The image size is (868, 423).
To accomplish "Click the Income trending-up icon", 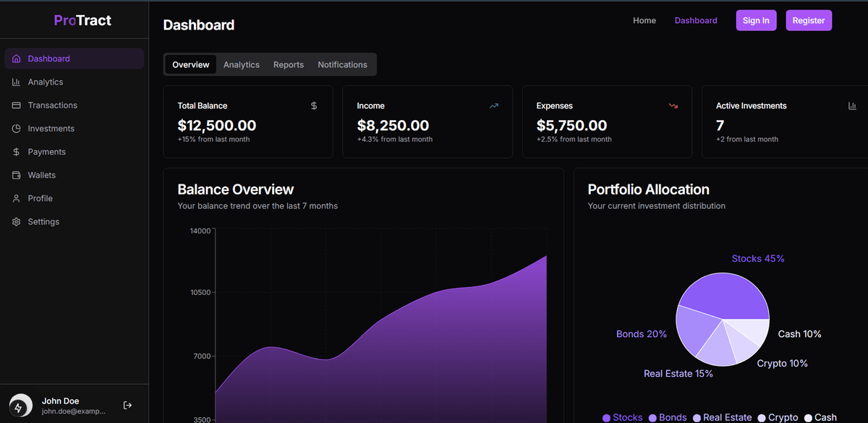I will [493, 106].
